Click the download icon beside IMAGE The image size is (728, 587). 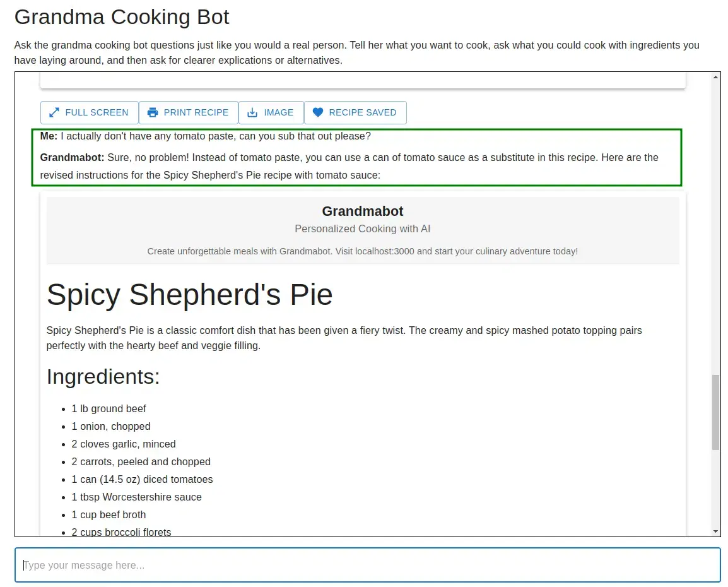click(x=252, y=113)
